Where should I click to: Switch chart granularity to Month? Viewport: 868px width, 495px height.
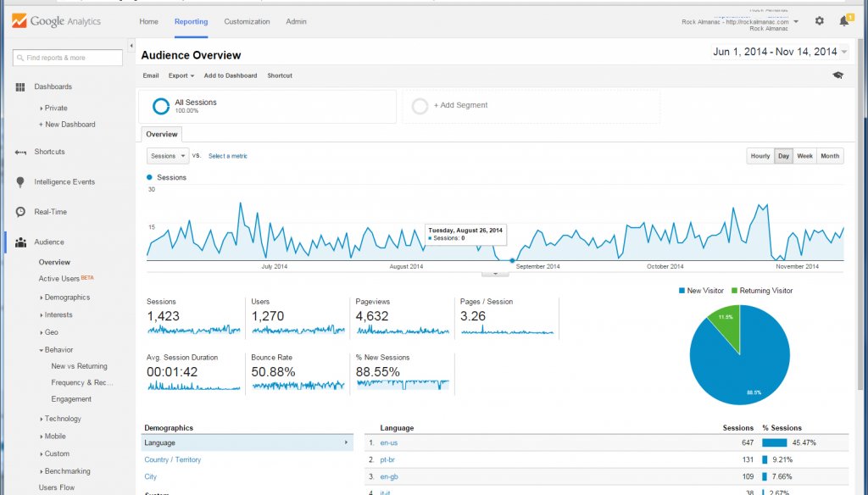(x=830, y=156)
